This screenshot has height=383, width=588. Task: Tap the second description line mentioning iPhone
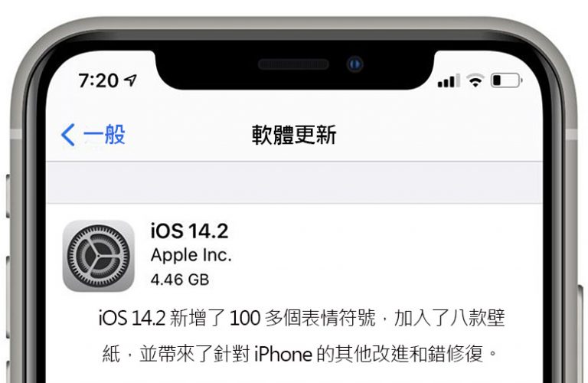pos(300,354)
